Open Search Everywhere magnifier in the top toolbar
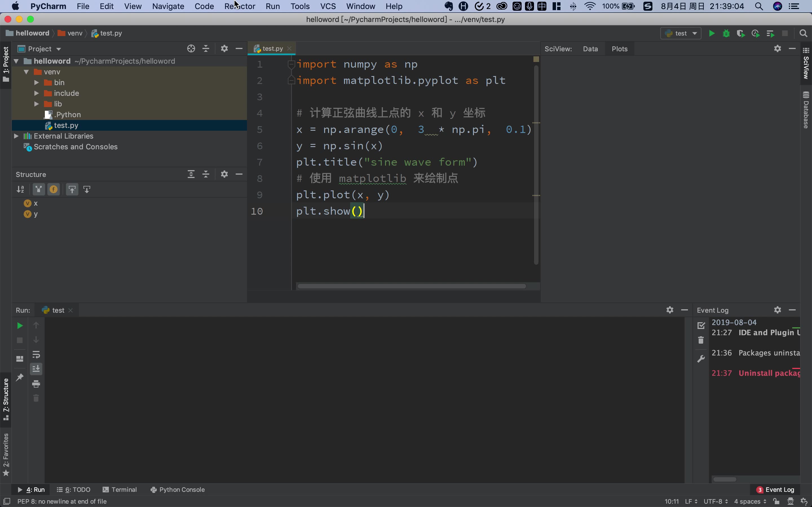This screenshot has width=812, height=507. (803, 34)
